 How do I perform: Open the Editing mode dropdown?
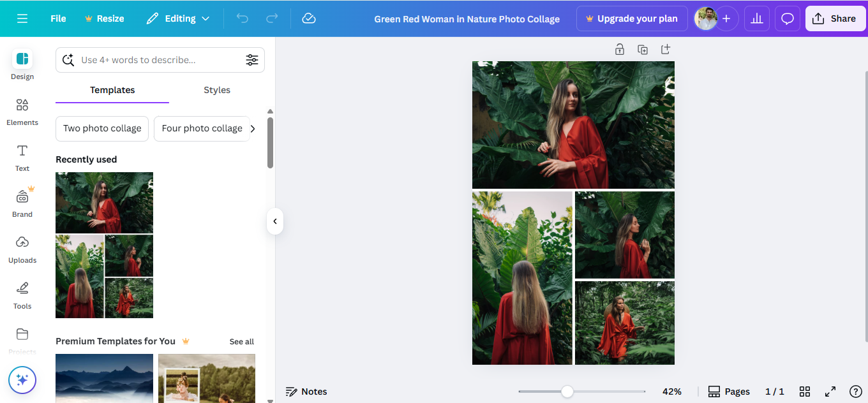(177, 18)
